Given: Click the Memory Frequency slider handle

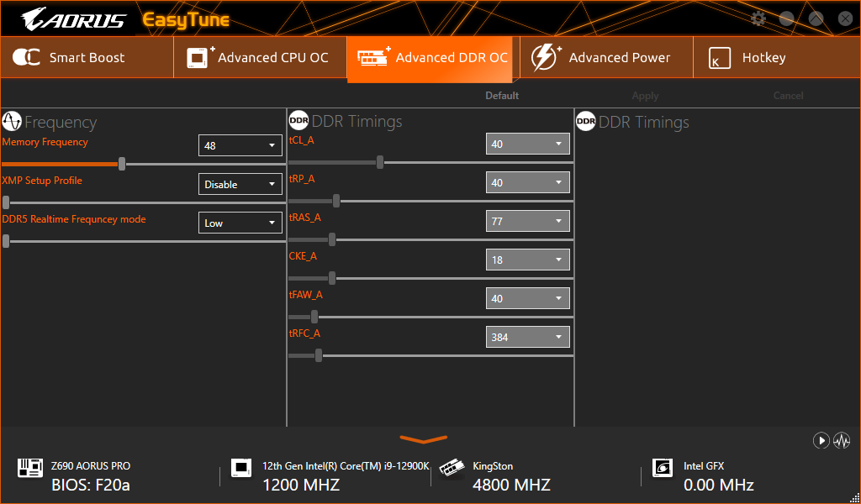Looking at the screenshot, I should (122, 164).
